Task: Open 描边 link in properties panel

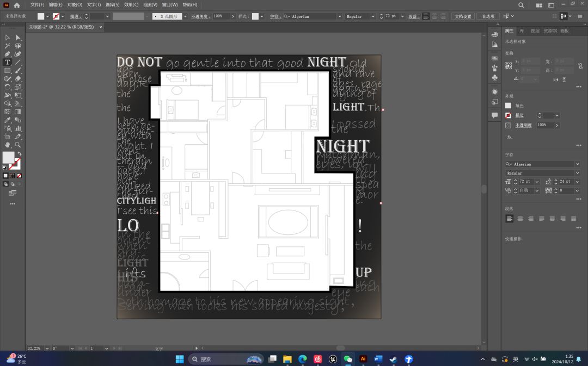Action: click(519, 115)
